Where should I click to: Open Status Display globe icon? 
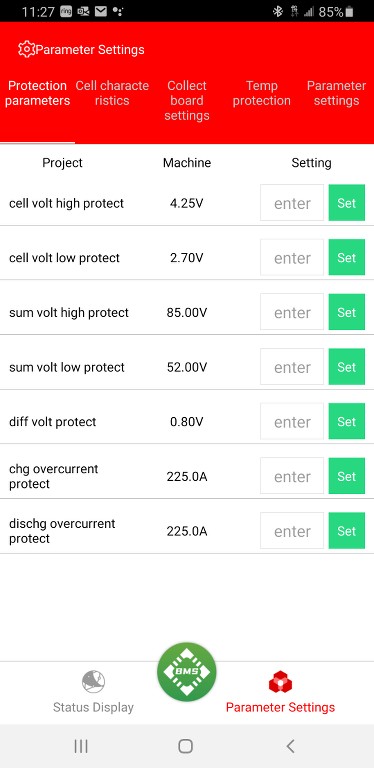click(93, 681)
